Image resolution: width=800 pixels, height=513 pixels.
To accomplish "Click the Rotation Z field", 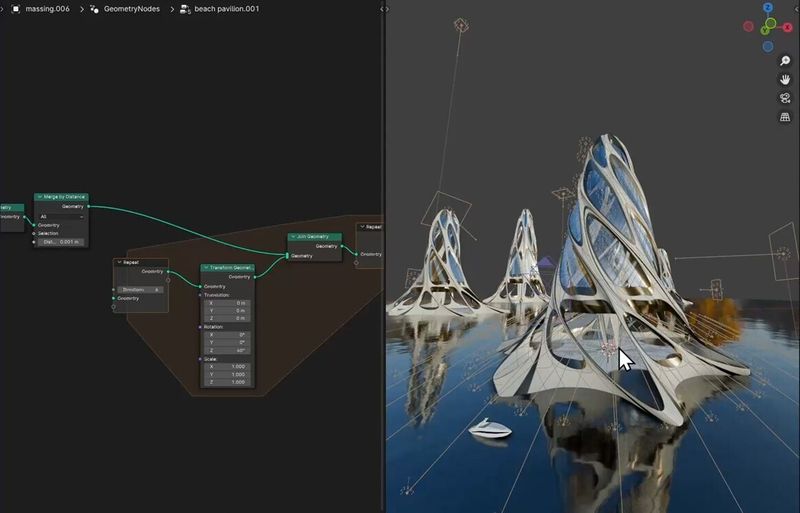I will (228, 350).
